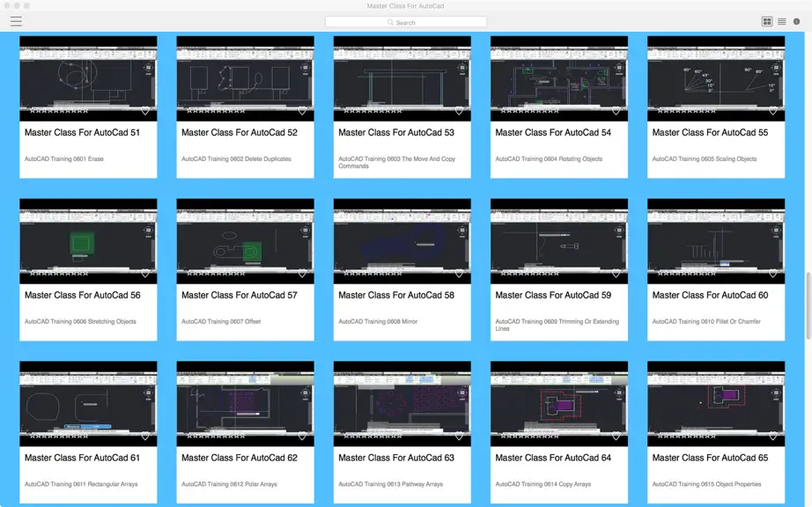Open the hamburger menu icon
Image resolution: width=812 pixels, height=507 pixels.
coord(16,21)
